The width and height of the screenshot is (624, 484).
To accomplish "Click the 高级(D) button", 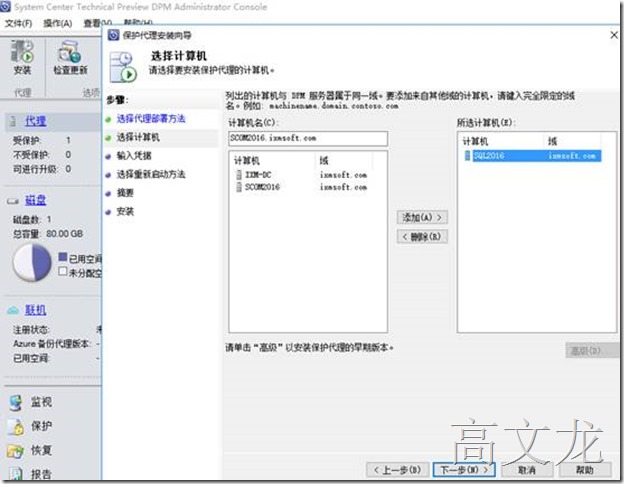I will tap(592, 351).
